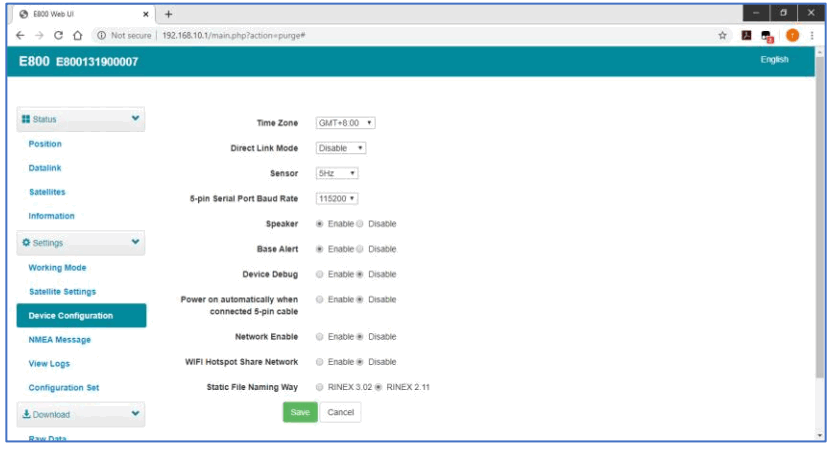The height and width of the screenshot is (450, 831).
Task: Collapse the Status section chevron
Action: click(x=135, y=118)
